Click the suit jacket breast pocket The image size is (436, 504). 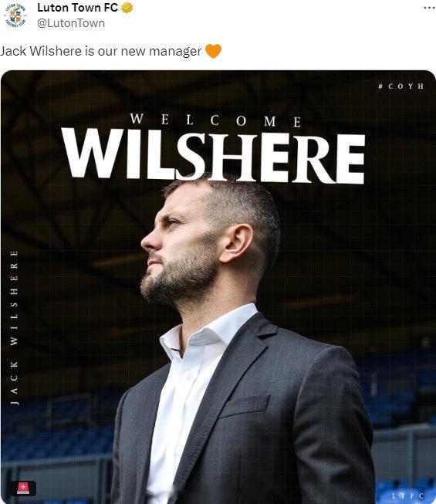[243, 406]
